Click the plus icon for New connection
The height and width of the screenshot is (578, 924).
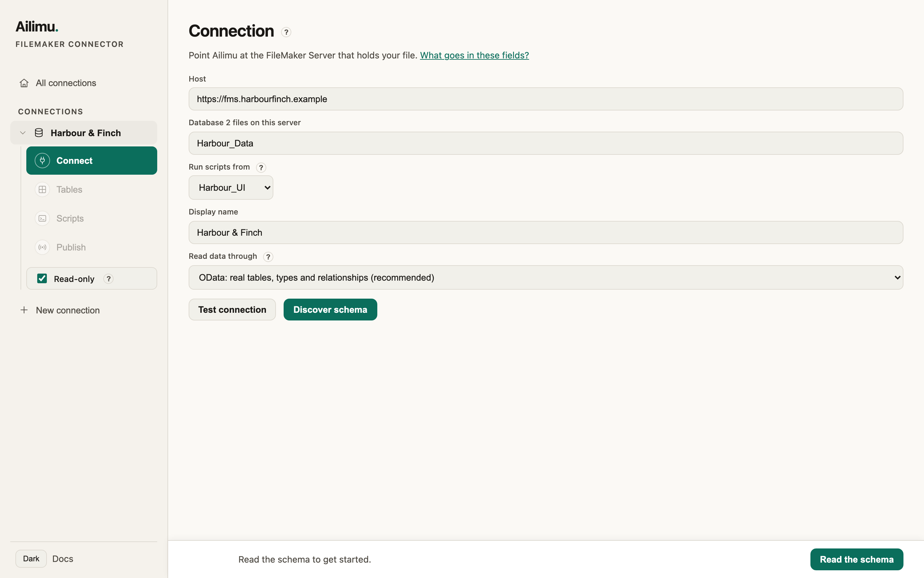[x=24, y=310]
